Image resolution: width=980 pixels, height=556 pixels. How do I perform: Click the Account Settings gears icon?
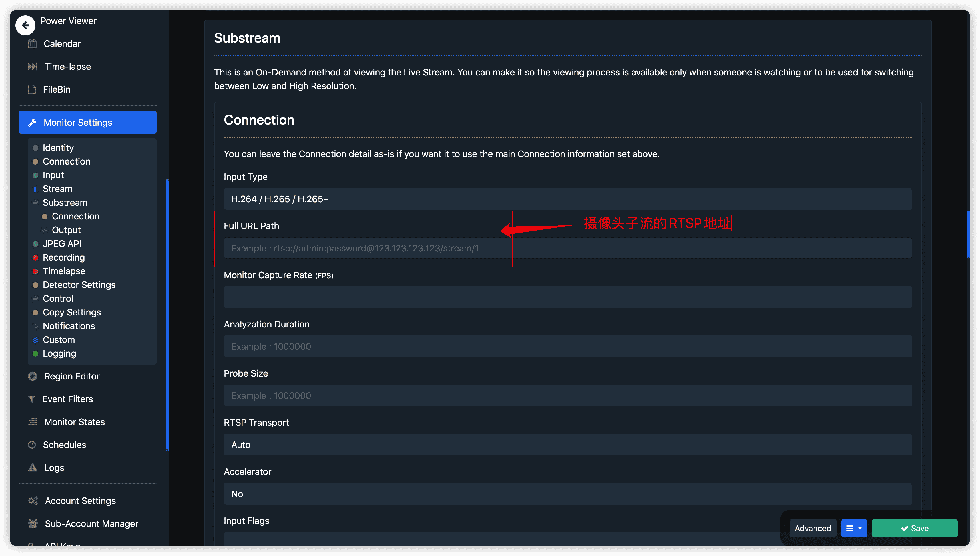pos(33,501)
